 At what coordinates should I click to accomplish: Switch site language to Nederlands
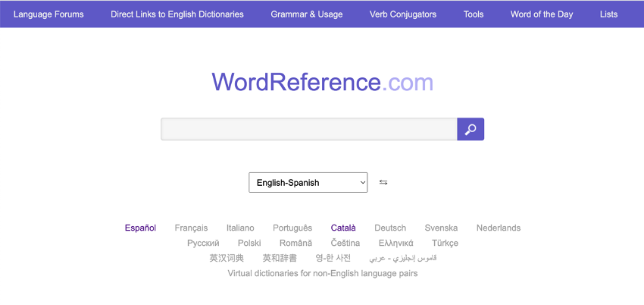coord(499,228)
